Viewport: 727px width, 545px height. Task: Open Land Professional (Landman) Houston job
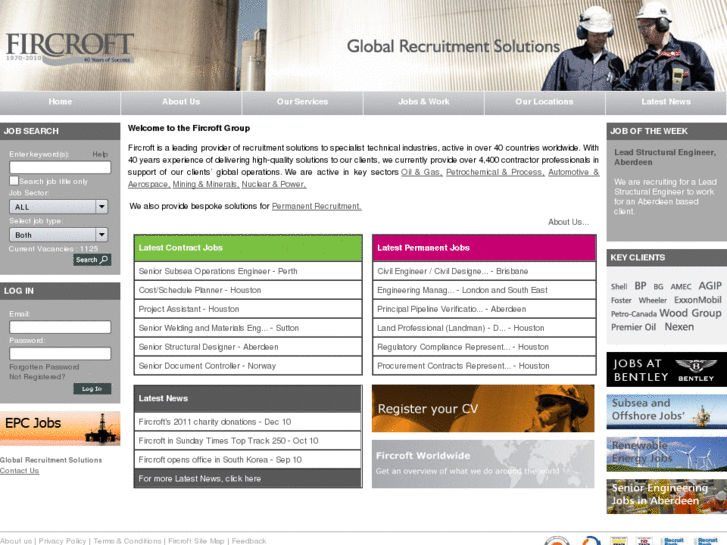484,328
